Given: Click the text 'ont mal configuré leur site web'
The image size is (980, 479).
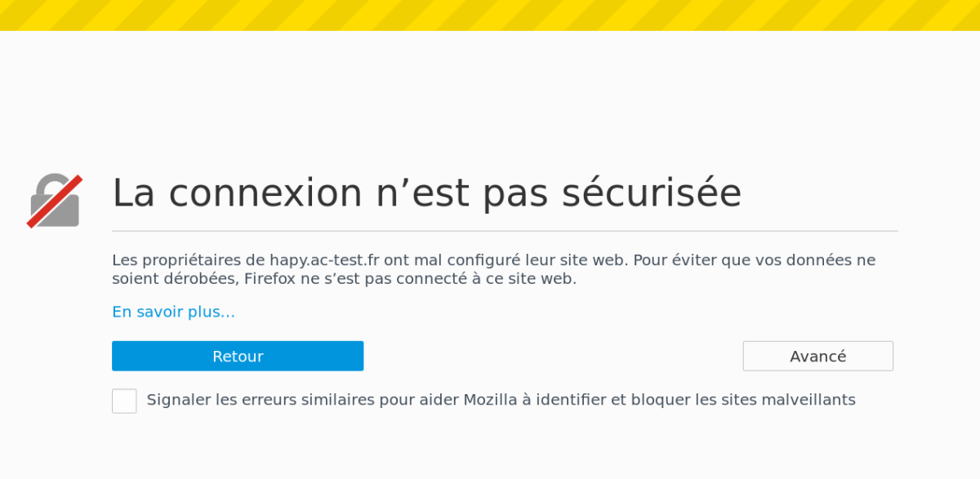Looking at the screenshot, I should tap(506, 260).
